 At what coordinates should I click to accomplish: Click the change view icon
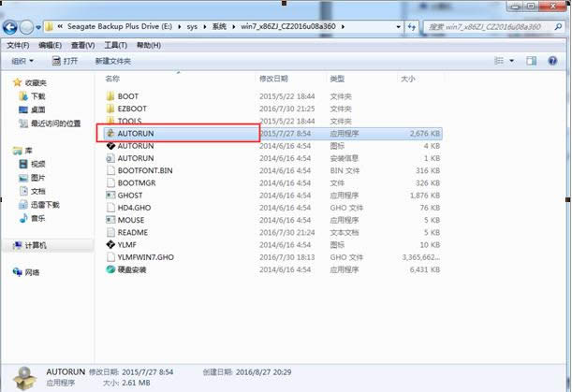(x=499, y=61)
